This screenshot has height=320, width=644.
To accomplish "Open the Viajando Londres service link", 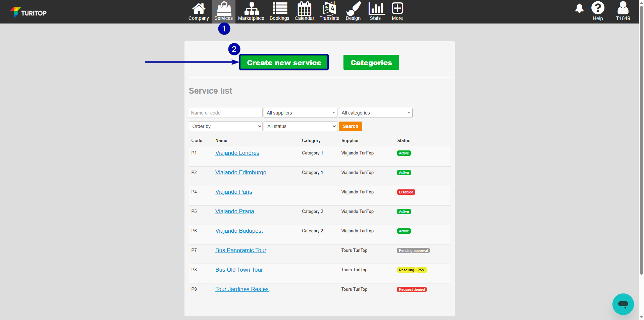I will (x=237, y=153).
